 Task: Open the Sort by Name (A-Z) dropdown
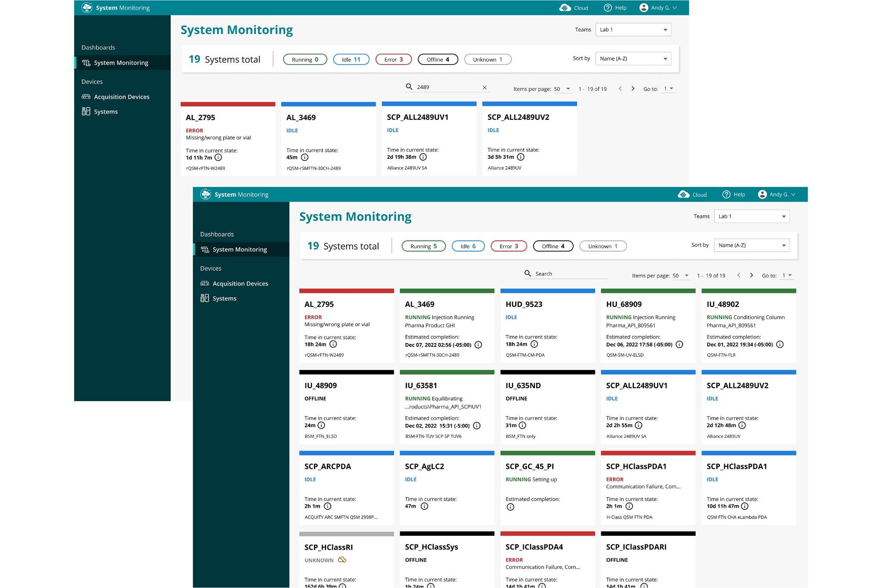751,245
